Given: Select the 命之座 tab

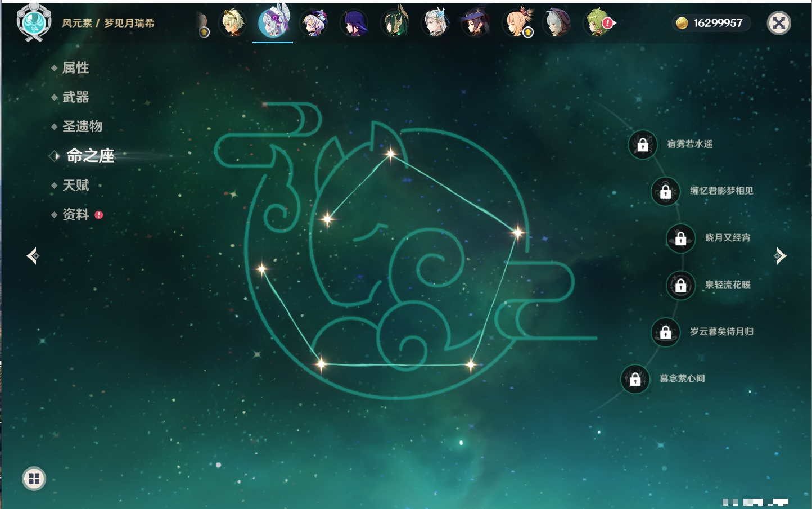Looking at the screenshot, I should pyautogui.click(x=91, y=156).
